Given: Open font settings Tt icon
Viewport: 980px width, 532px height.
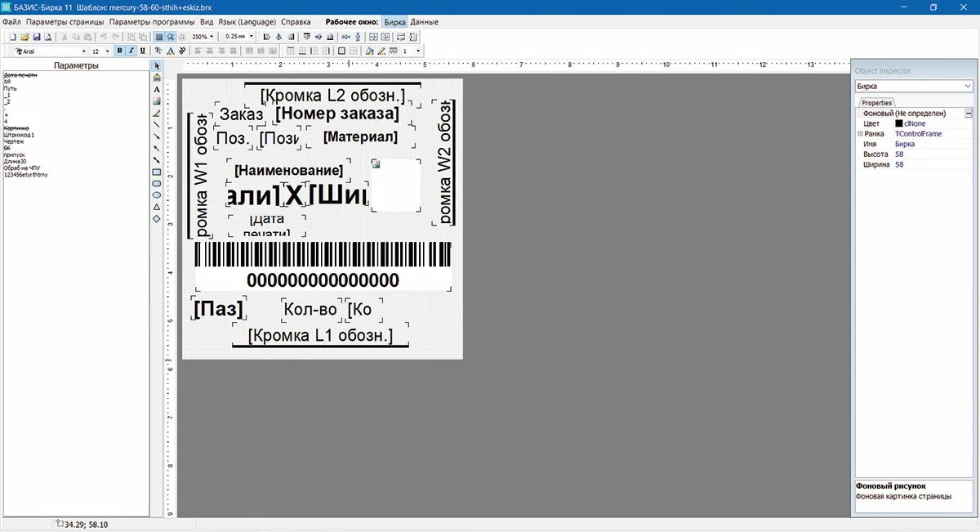Looking at the screenshot, I should [x=158, y=51].
